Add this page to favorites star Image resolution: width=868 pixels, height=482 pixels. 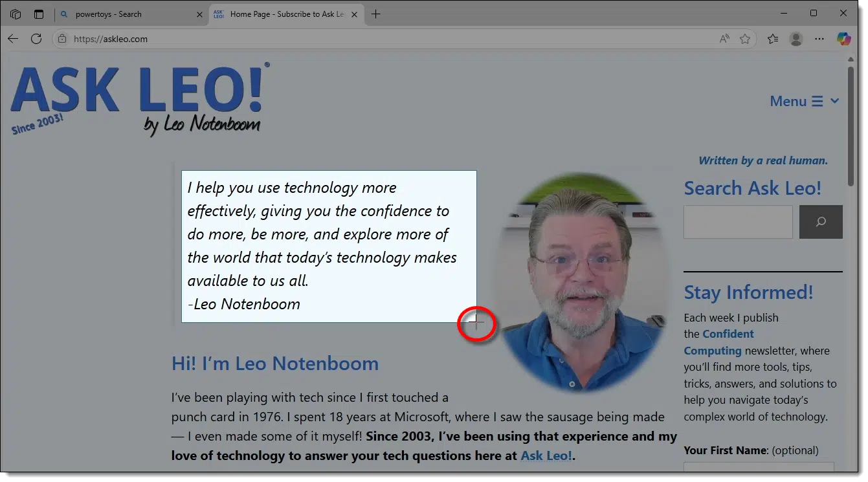click(x=745, y=39)
